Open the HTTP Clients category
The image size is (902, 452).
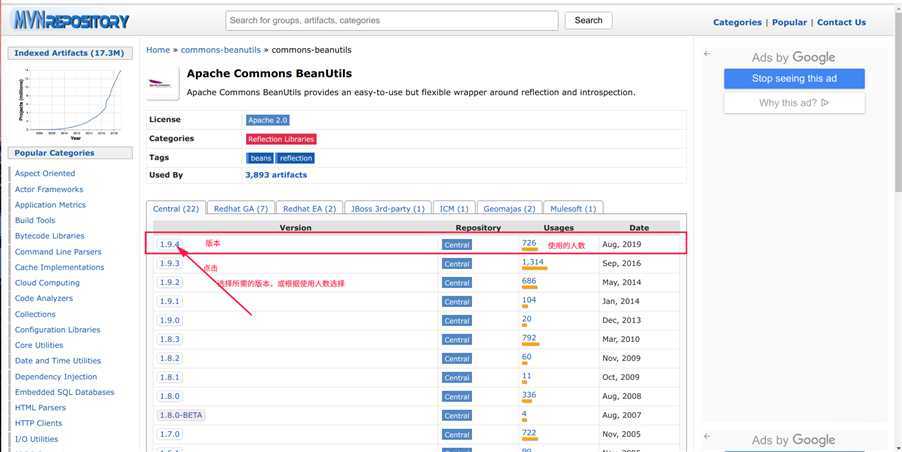point(38,423)
